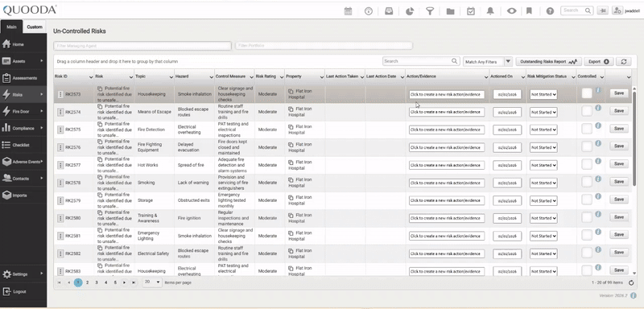Click copy icon before Flat Iron Hospital in RK2575
This screenshot has width=644, height=309.
click(291, 127)
